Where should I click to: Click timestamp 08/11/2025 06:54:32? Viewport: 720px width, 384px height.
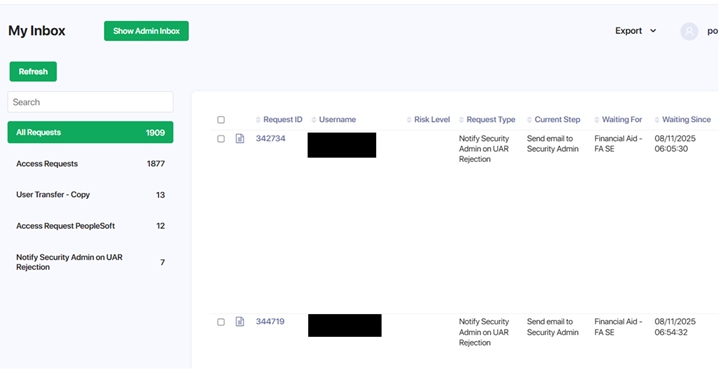[675, 327]
